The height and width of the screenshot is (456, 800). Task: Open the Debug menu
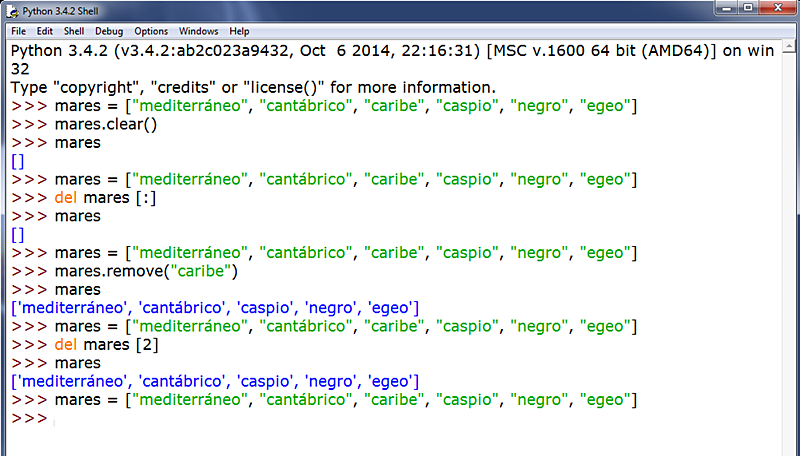click(109, 32)
